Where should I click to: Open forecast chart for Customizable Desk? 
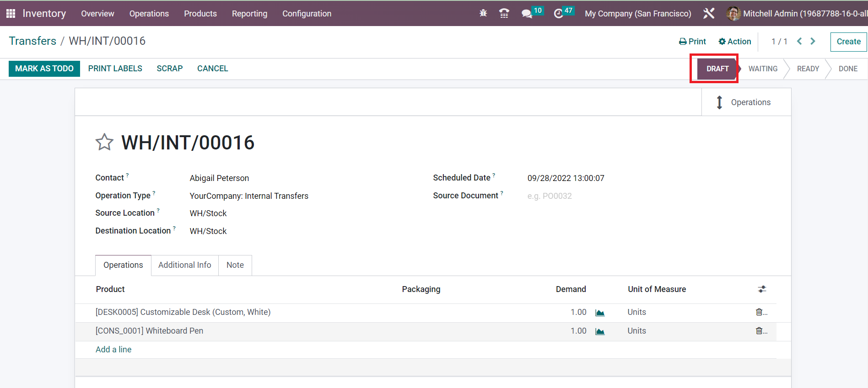click(600, 313)
